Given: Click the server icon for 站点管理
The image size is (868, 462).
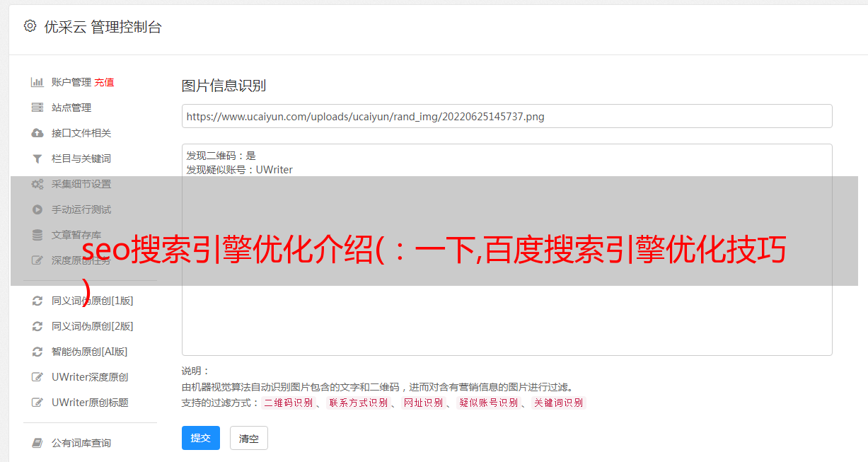Looking at the screenshot, I should coord(37,108).
